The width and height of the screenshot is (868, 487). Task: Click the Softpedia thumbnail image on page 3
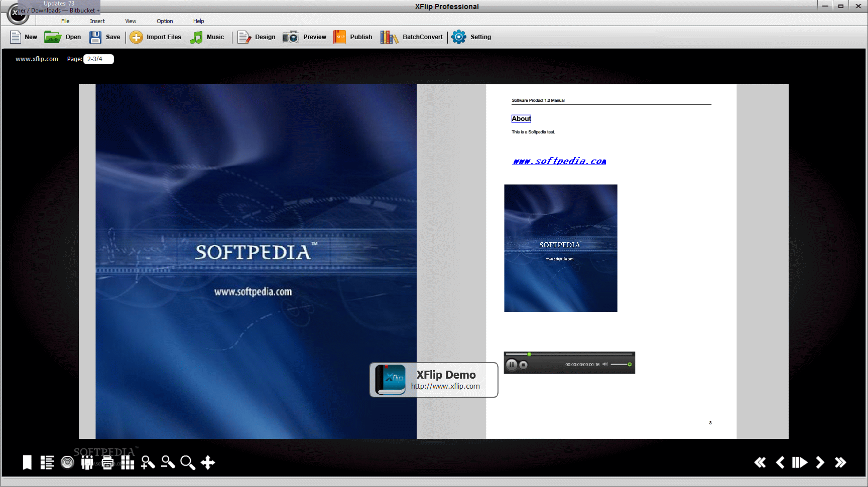(x=561, y=248)
